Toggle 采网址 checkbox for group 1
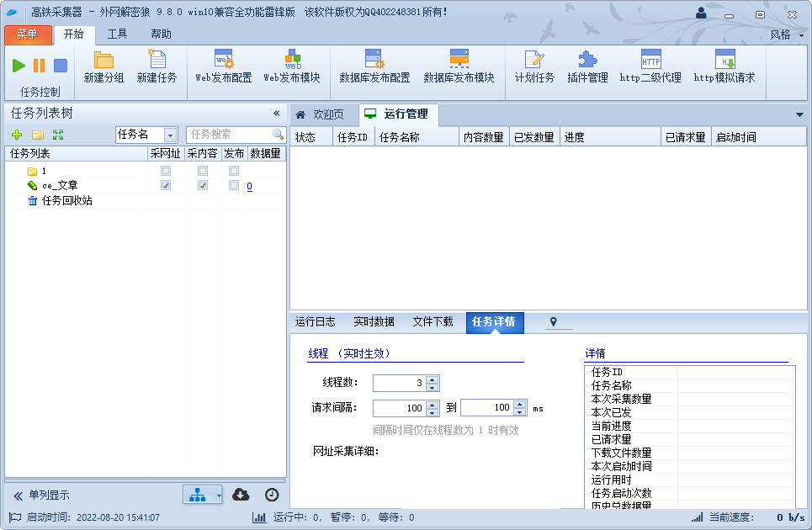Image resolution: width=812 pixels, height=530 pixels. pyautogui.click(x=166, y=171)
